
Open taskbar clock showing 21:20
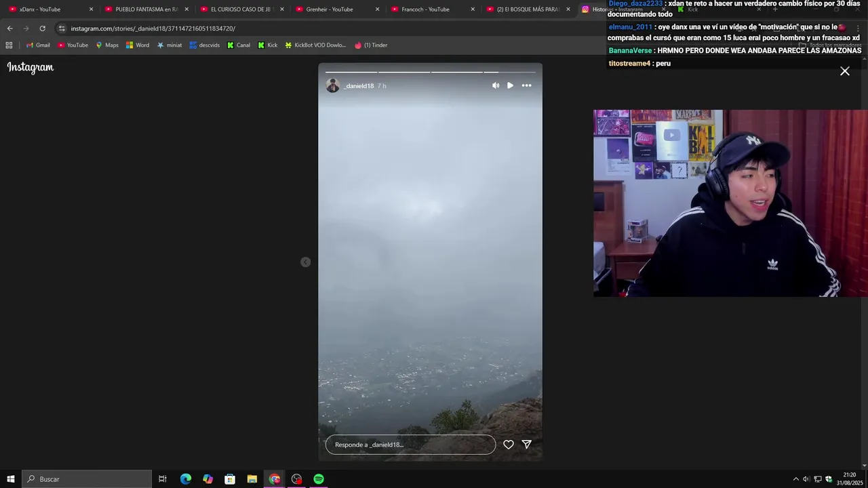click(850, 479)
